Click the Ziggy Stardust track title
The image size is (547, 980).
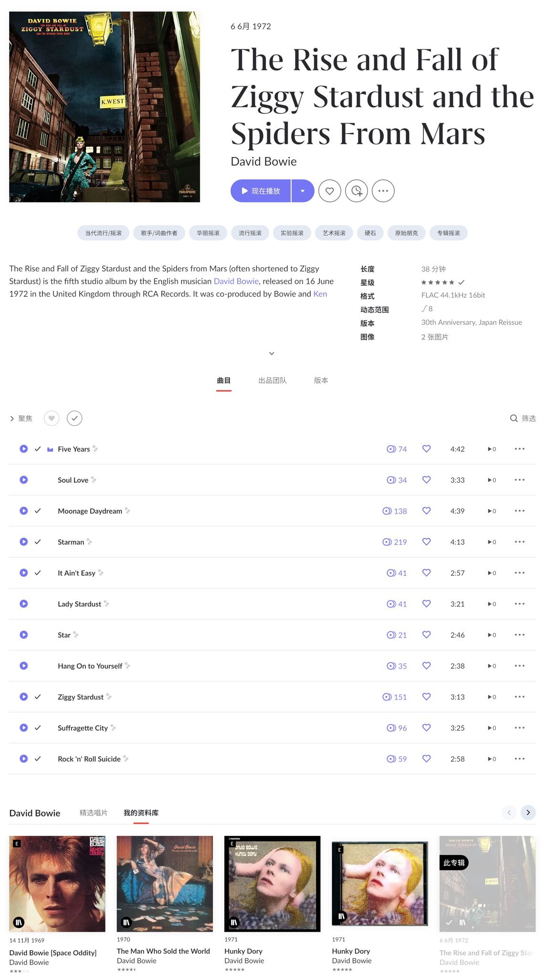point(81,697)
